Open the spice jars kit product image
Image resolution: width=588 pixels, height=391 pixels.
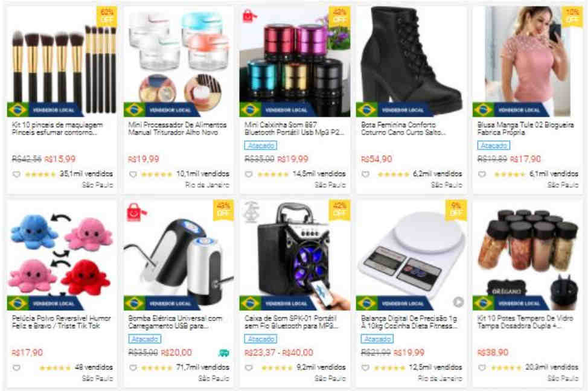click(x=528, y=255)
